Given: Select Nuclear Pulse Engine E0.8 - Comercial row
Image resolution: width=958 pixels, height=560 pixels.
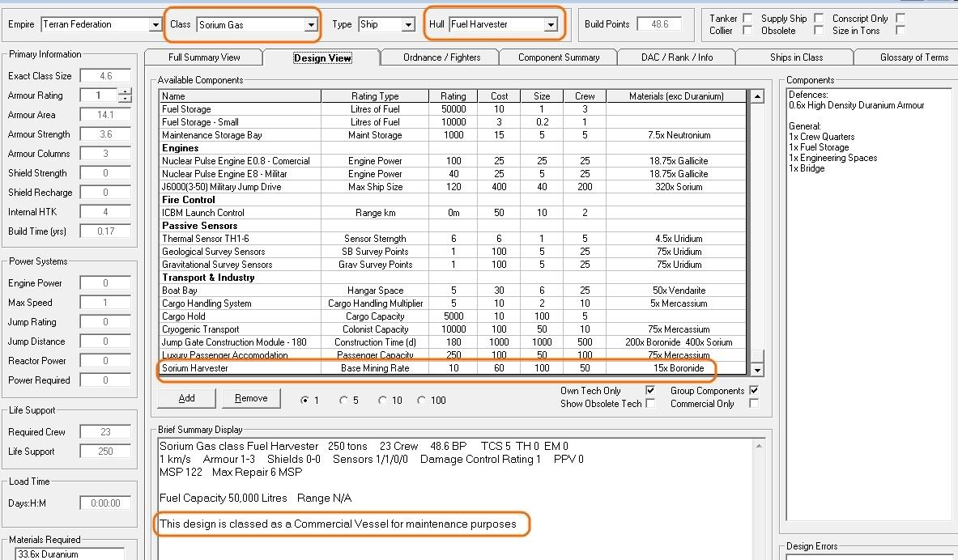Looking at the screenshot, I should tap(452, 161).
